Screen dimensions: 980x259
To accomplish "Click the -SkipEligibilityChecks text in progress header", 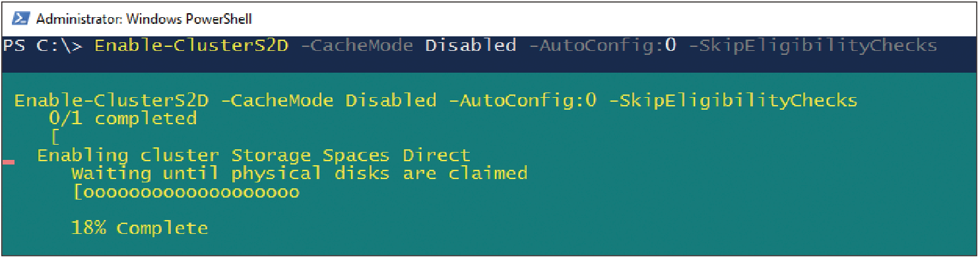I will pos(732,100).
